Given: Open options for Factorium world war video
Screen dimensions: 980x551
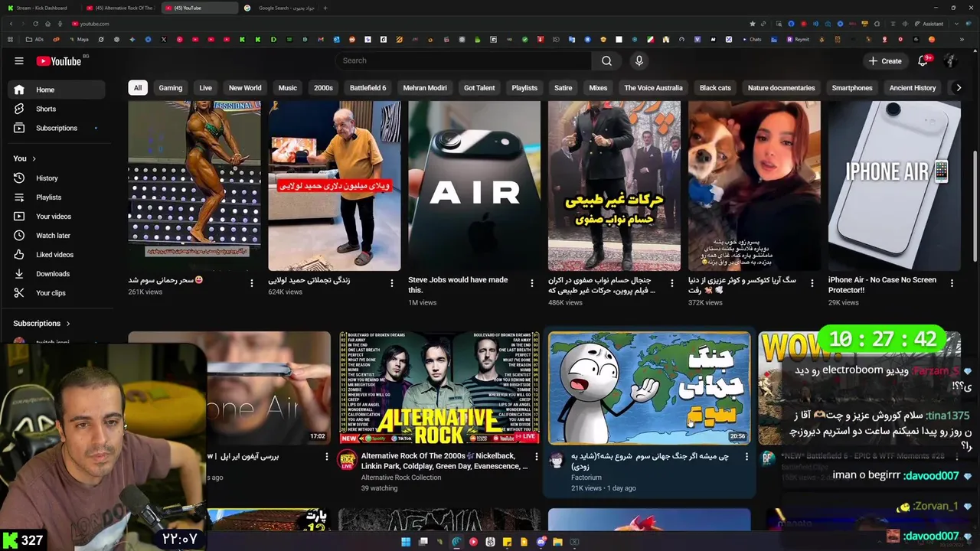Looking at the screenshot, I should point(746,457).
